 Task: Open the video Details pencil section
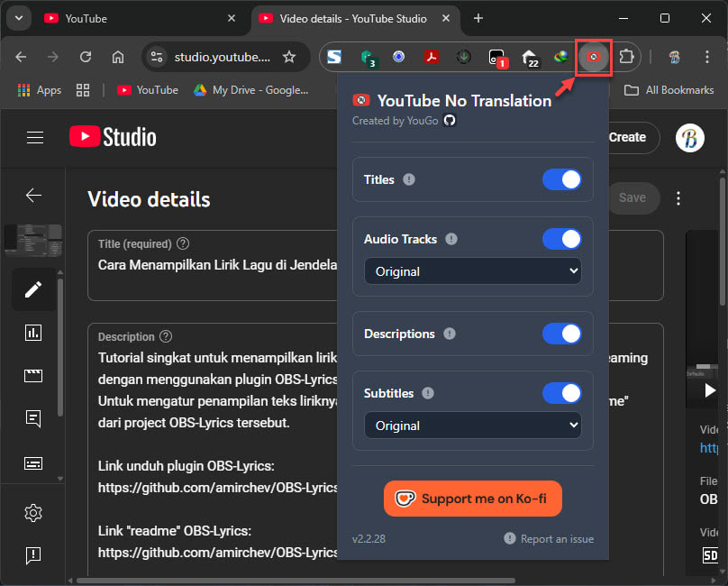(33, 289)
